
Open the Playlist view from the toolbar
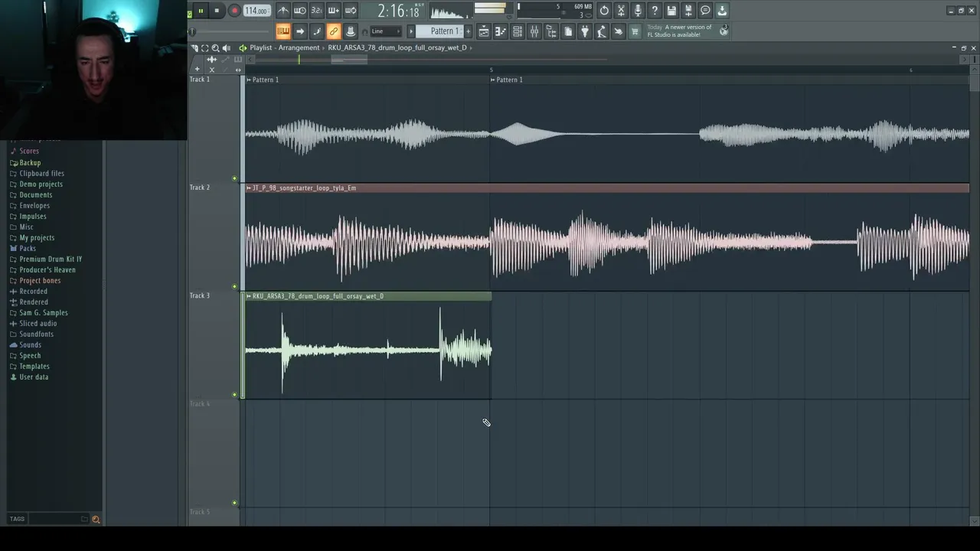point(484,31)
